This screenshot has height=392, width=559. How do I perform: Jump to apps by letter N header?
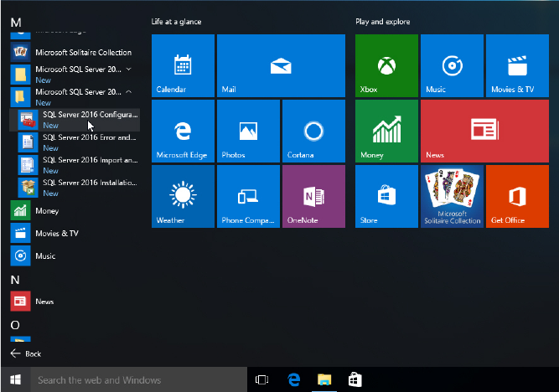15,279
